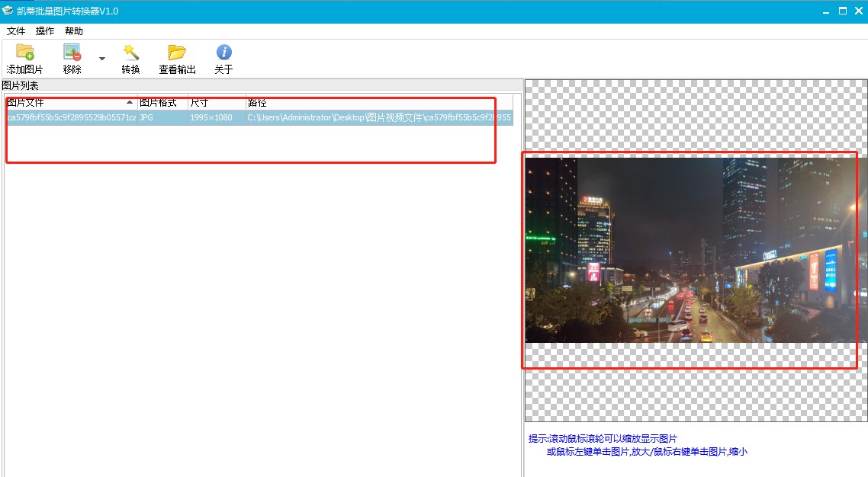Open the dropdown arrow next to 移除

coord(102,59)
